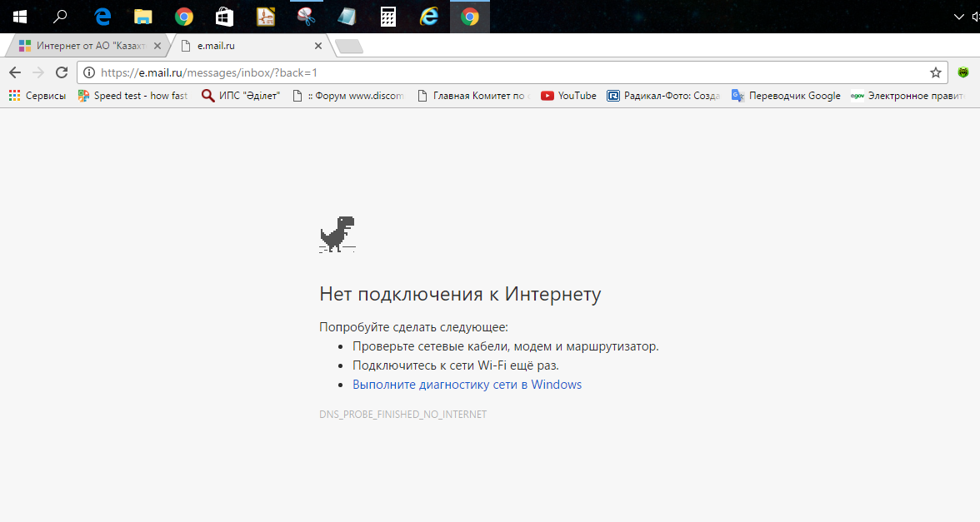Click the bookmark star in address bar

click(x=934, y=72)
